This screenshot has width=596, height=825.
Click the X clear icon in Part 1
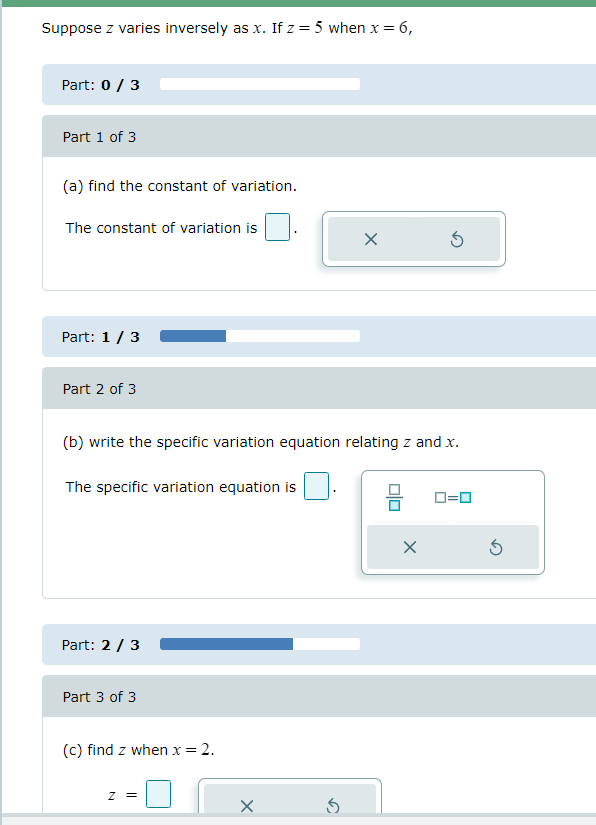(371, 239)
